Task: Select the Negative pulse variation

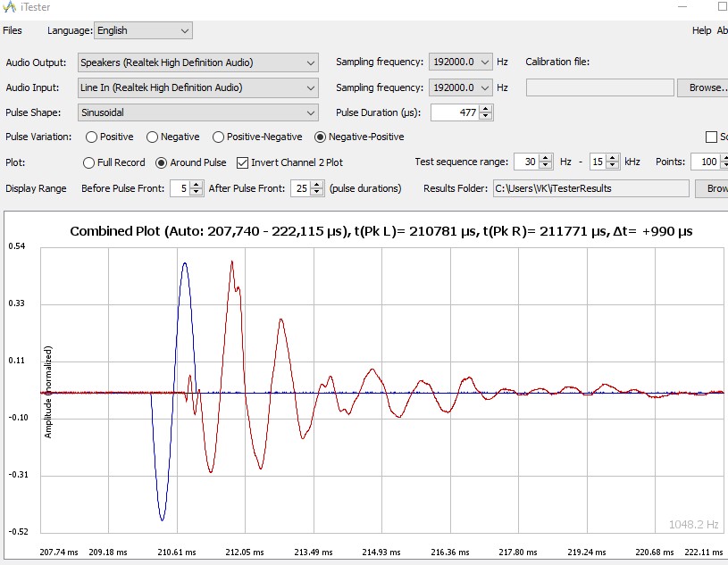Action: (x=173, y=137)
